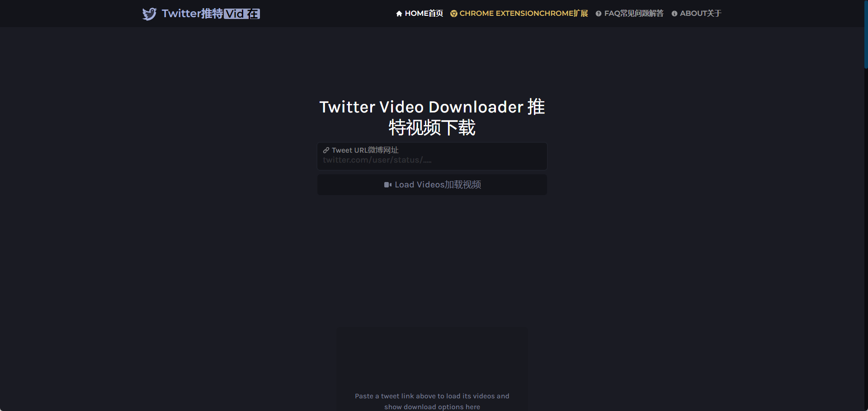Click the About info icon
The image size is (868, 411).
pyautogui.click(x=675, y=14)
